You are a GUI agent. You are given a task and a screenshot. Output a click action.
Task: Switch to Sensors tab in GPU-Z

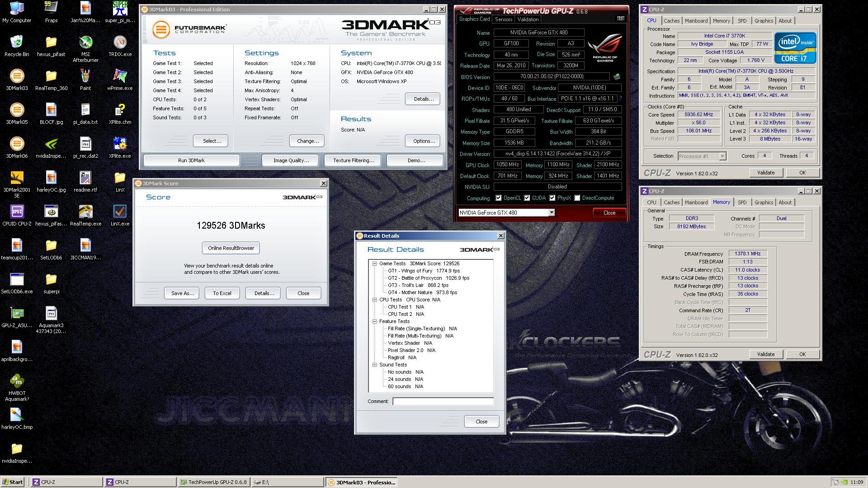coord(503,19)
